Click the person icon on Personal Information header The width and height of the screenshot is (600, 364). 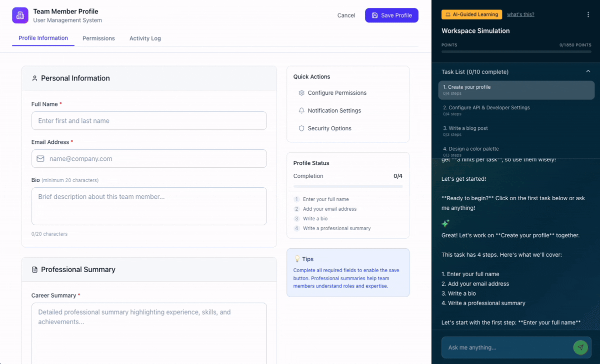click(x=34, y=78)
